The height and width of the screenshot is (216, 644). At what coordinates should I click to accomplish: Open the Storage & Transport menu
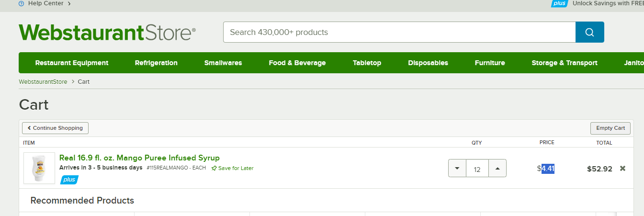pyautogui.click(x=565, y=63)
